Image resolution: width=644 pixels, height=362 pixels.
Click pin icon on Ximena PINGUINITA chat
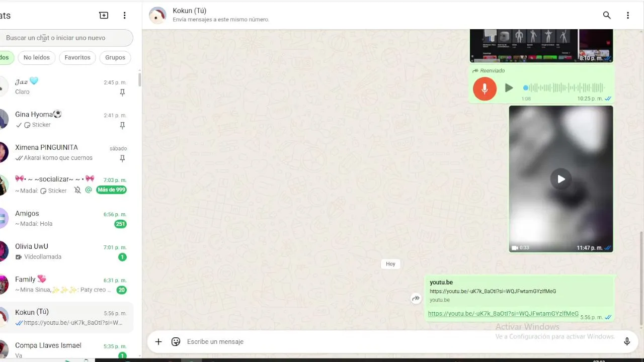pos(122,158)
